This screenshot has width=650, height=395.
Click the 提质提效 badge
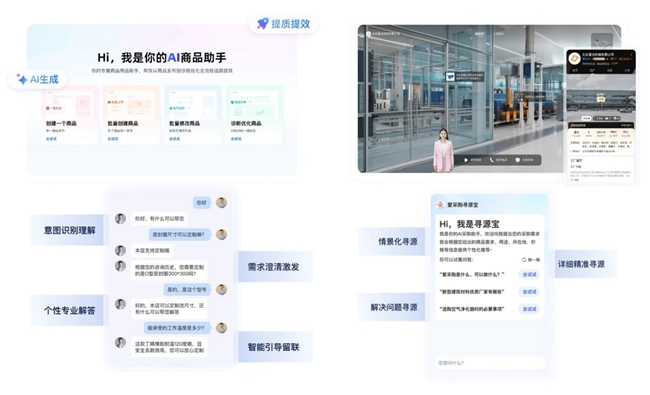tap(284, 24)
